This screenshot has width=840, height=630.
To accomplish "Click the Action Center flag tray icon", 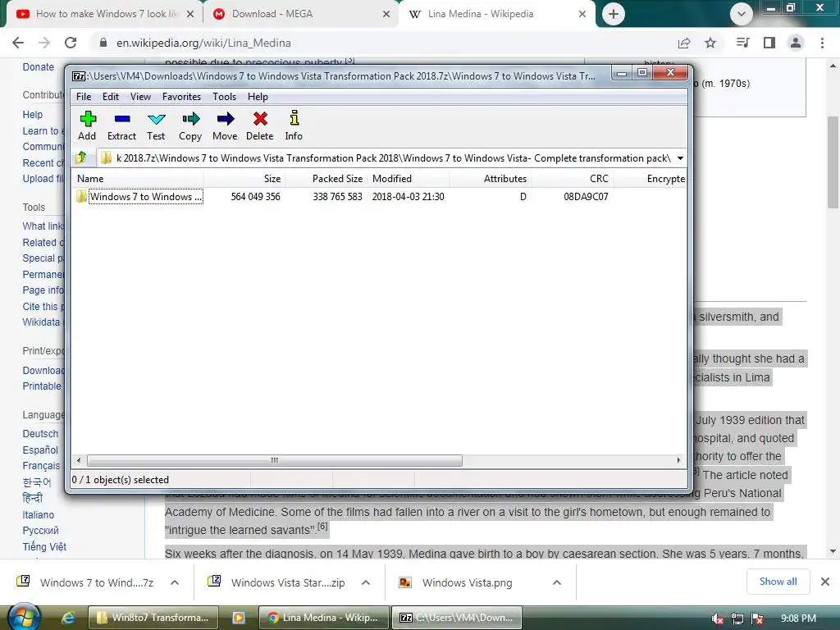I will click(x=757, y=619).
